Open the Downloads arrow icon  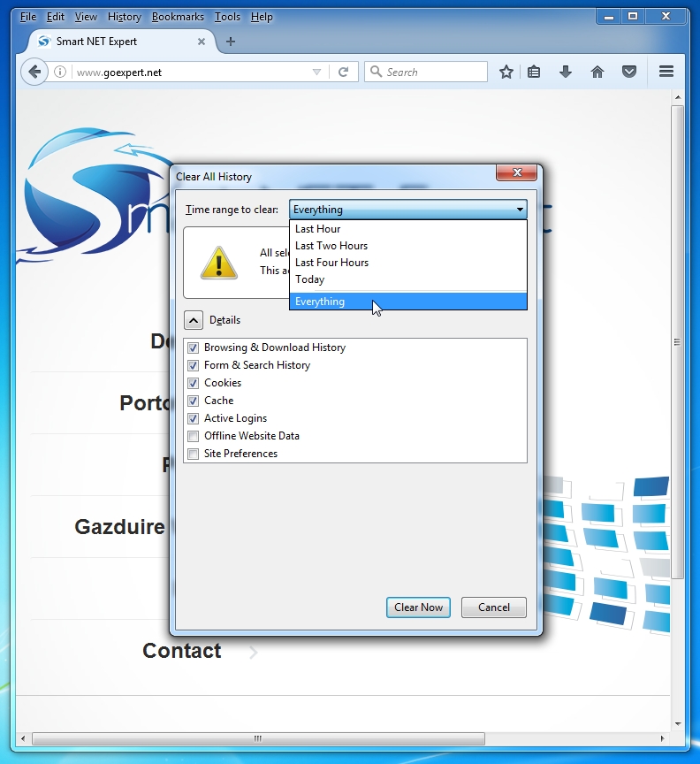[566, 73]
